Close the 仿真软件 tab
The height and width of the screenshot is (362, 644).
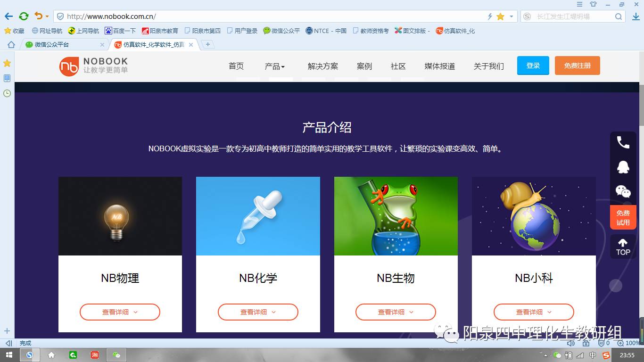click(191, 45)
